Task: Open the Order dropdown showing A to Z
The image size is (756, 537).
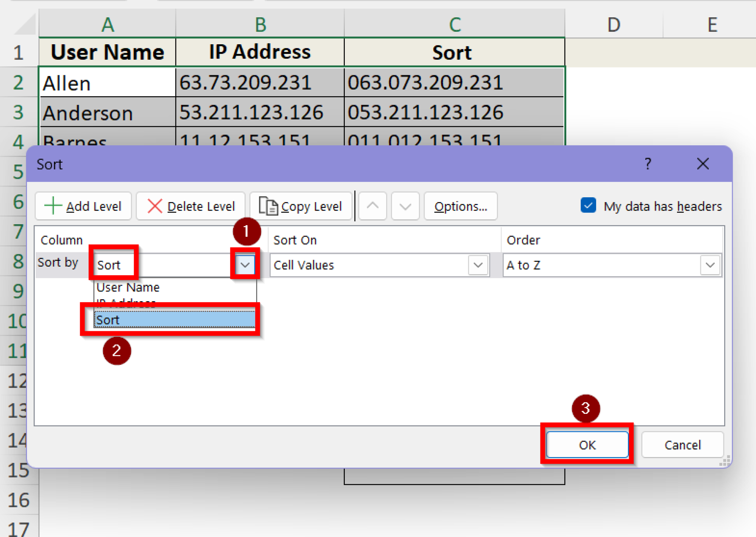Action: tap(709, 265)
